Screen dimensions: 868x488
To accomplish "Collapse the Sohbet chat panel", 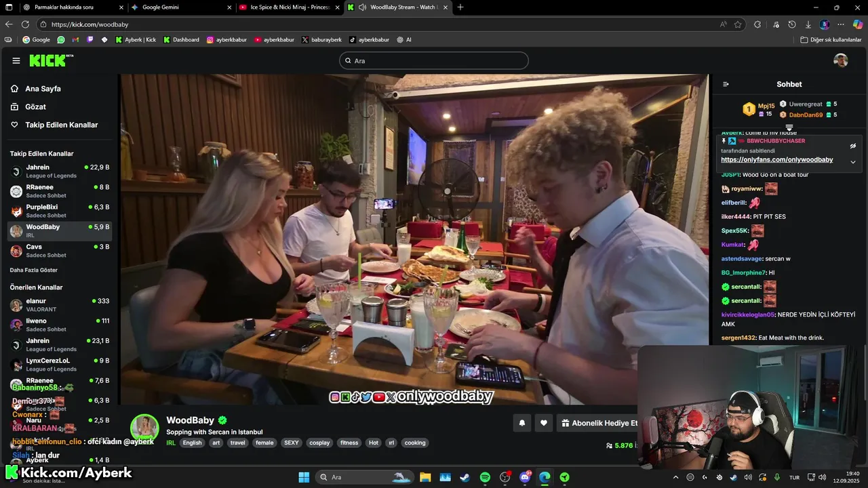I will click(726, 84).
